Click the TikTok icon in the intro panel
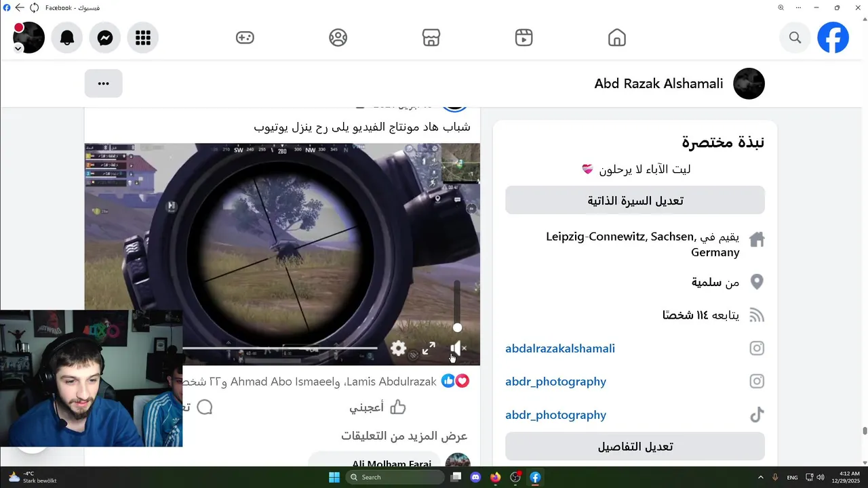 click(x=757, y=415)
